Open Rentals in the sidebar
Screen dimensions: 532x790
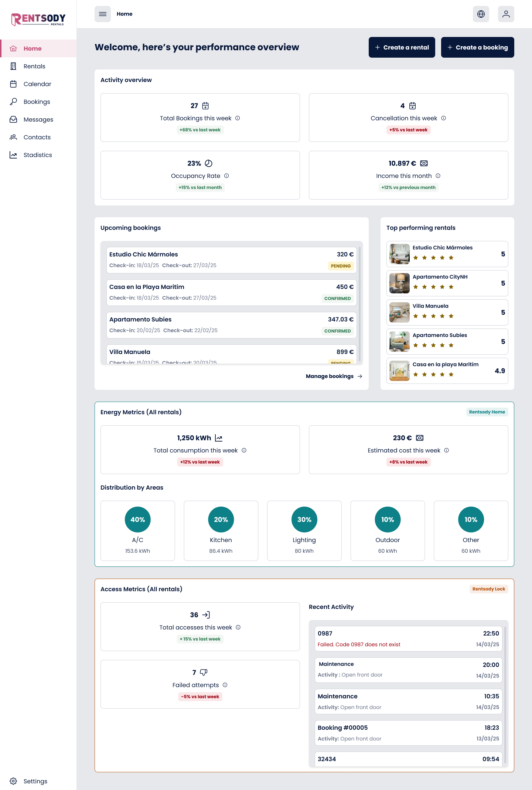point(34,67)
